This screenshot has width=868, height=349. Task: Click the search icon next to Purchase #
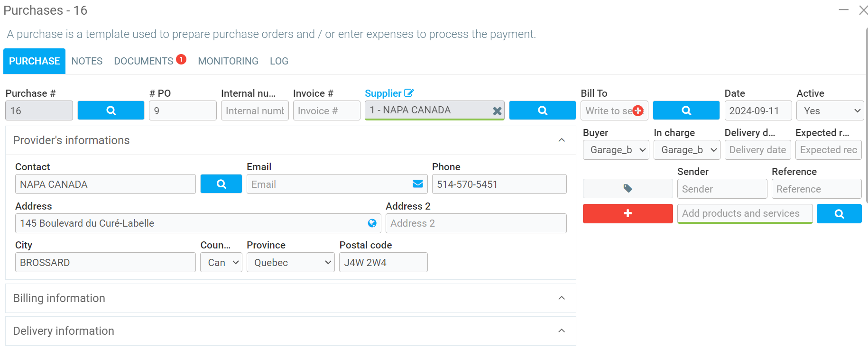tap(111, 110)
